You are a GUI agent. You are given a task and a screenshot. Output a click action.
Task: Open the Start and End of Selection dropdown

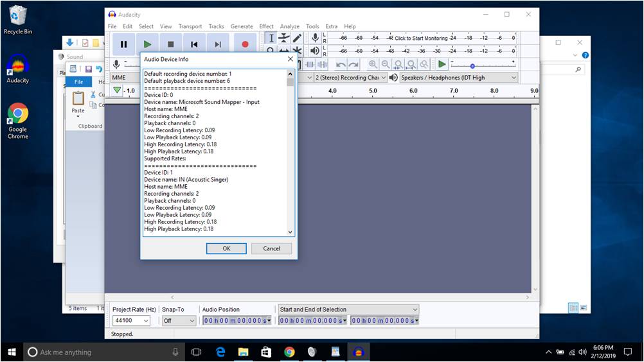348,309
